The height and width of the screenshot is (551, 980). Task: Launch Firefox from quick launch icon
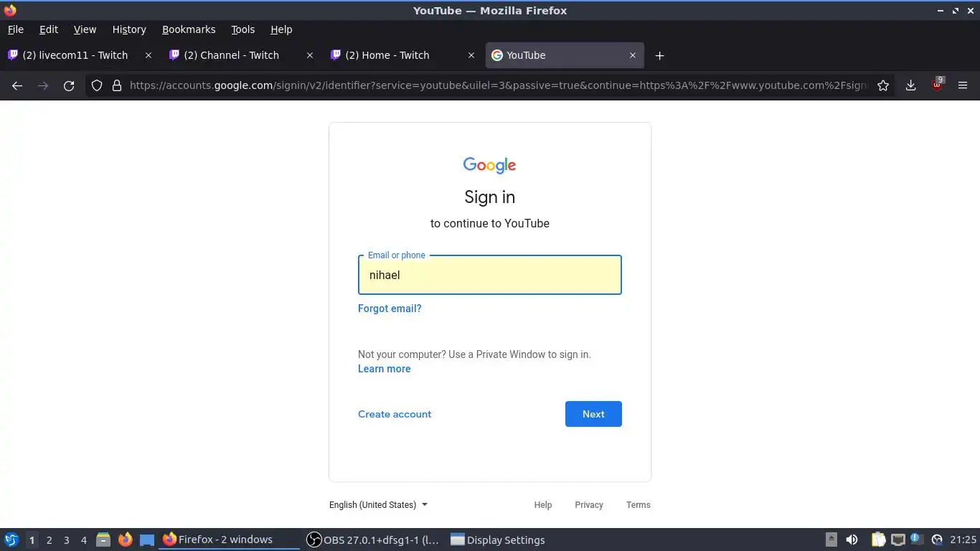tap(125, 540)
